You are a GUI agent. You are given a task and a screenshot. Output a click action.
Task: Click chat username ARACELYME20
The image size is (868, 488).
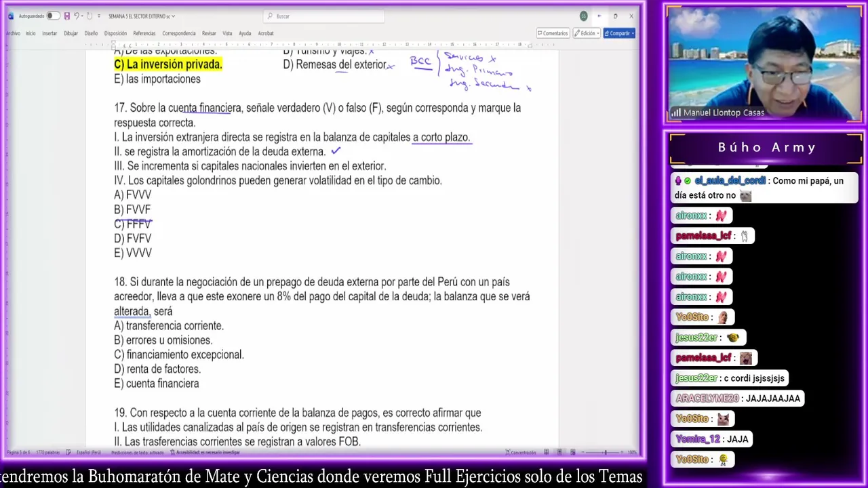pos(707,399)
